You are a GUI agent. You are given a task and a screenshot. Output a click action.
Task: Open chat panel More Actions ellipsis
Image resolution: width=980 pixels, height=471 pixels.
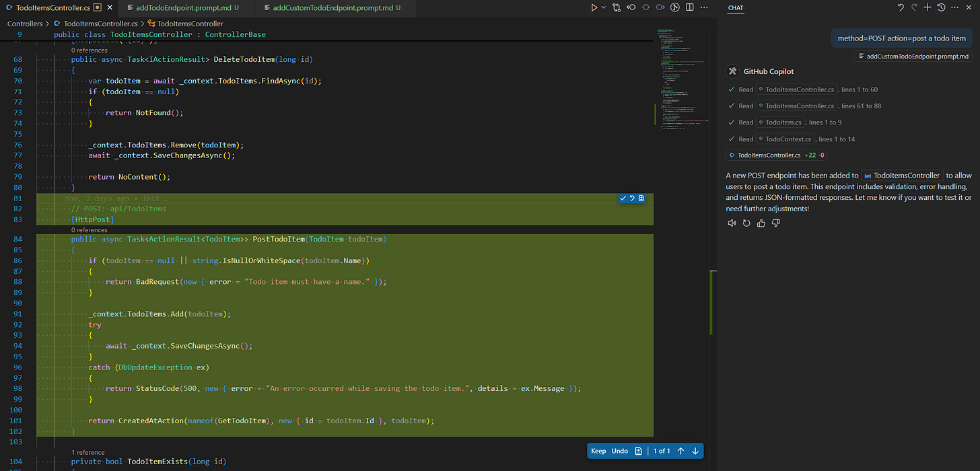coord(956,7)
